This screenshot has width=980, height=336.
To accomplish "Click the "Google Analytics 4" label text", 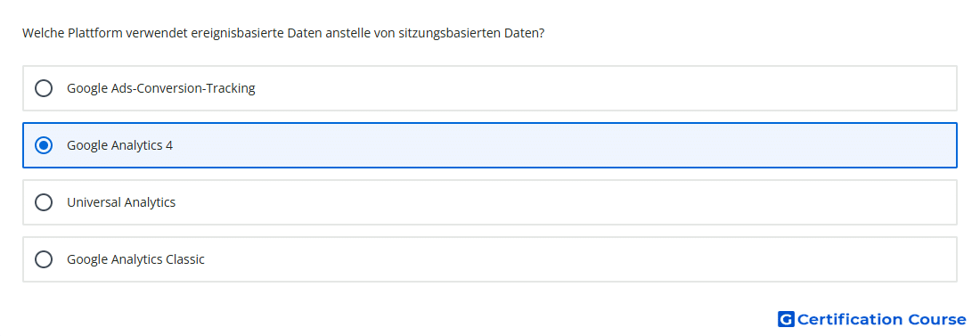I will (x=119, y=145).
